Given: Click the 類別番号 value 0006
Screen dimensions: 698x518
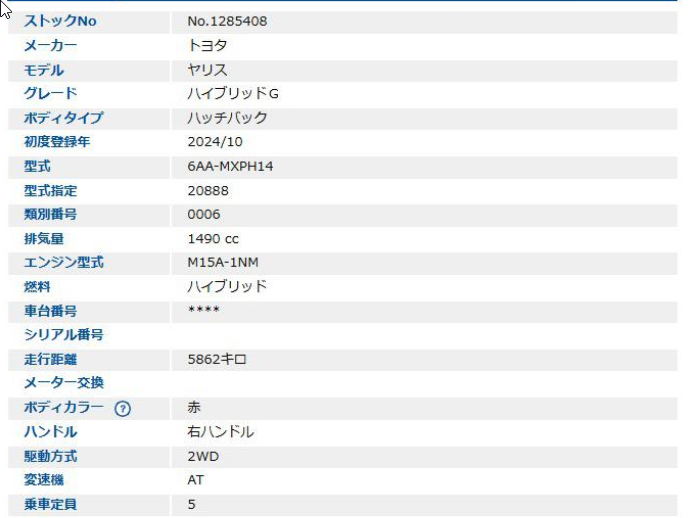Looking at the screenshot, I should tap(203, 214).
